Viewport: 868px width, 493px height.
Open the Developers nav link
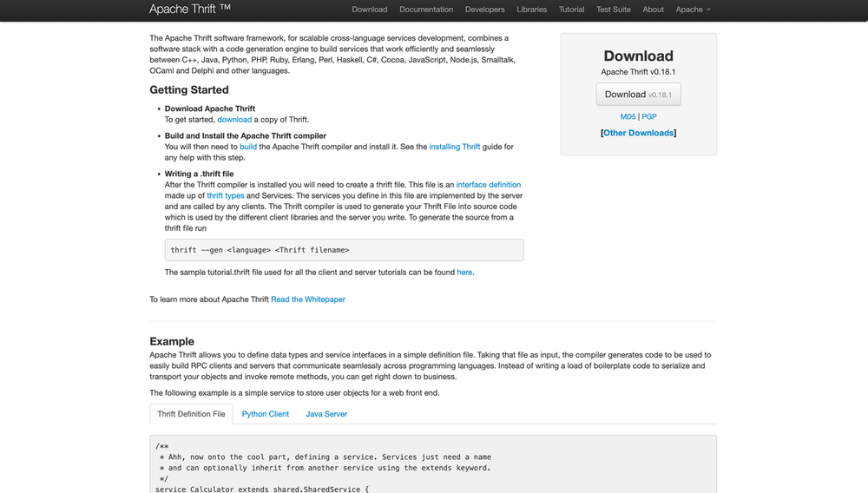484,10
